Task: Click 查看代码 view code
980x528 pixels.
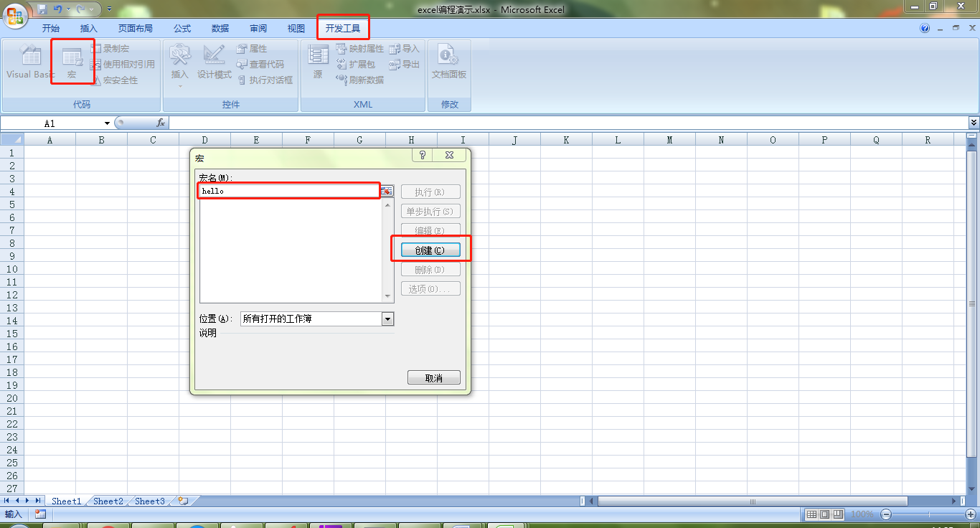Action: [260, 65]
